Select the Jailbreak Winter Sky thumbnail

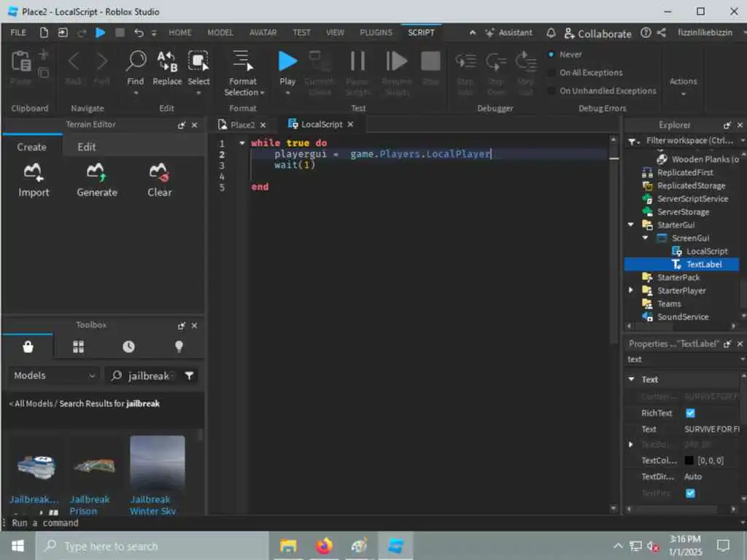pos(158,463)
